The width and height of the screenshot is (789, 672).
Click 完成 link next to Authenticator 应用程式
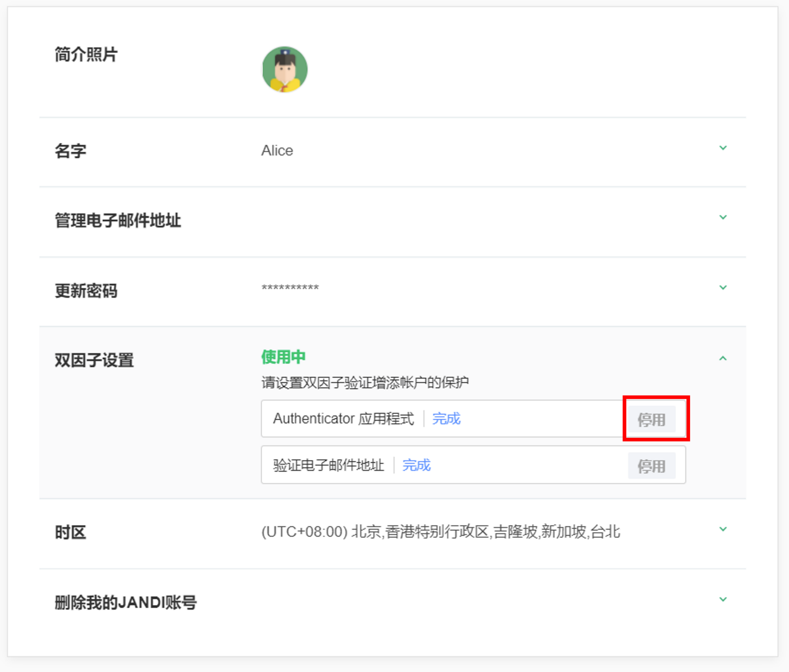pos(446,419)
